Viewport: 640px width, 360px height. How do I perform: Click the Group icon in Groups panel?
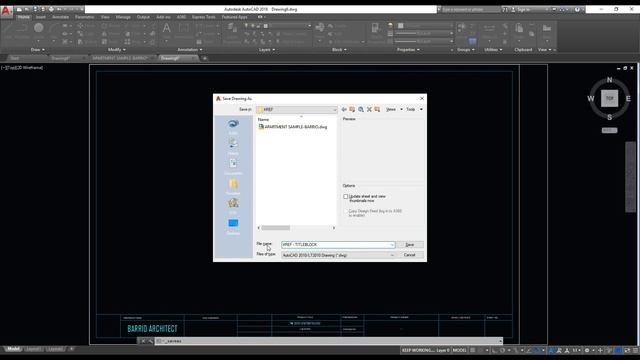461,27
